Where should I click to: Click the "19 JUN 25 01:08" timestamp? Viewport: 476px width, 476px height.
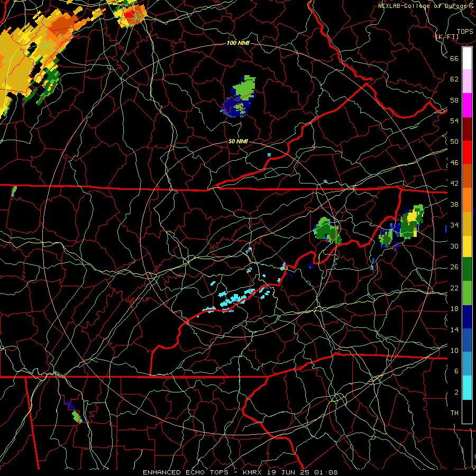coord(303,472)
